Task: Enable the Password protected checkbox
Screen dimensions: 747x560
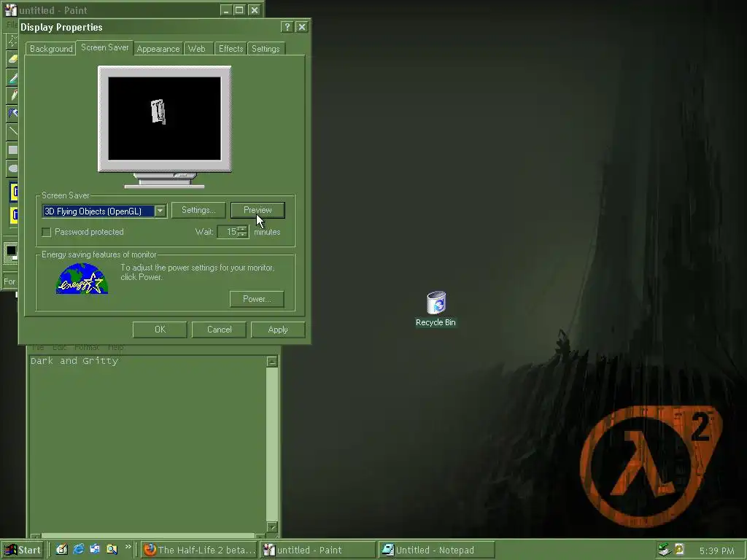Action: coord(46,232)
